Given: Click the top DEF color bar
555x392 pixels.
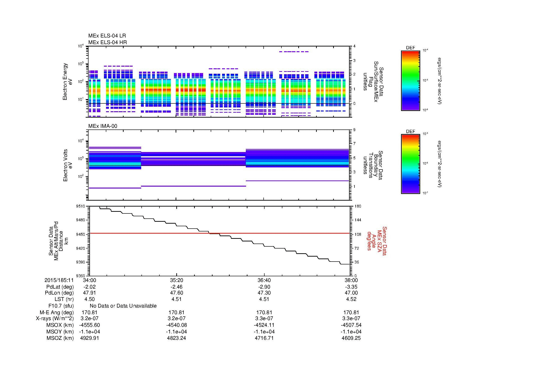Looking at the screenshot, I should tap(410, 80).
